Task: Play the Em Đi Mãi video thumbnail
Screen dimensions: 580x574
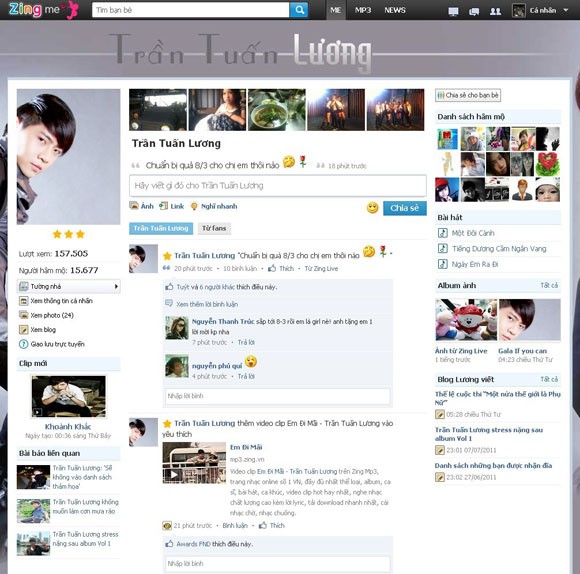Action: coord(194,463)
